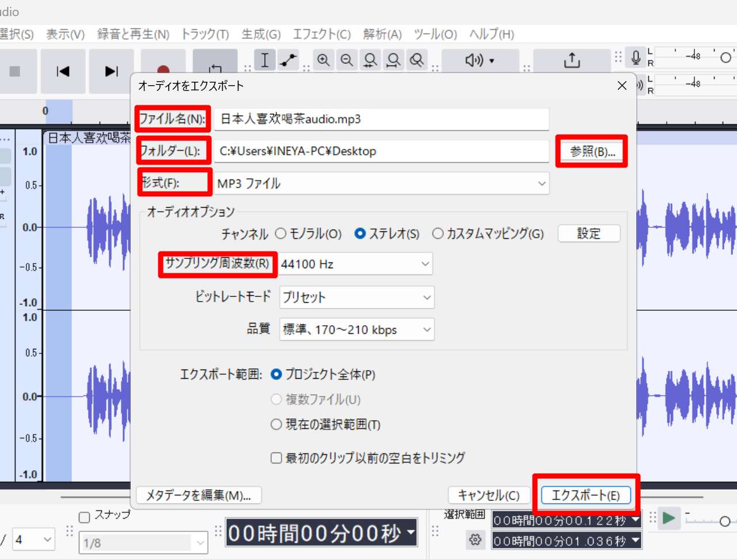Select the カスタムマッピング option
The width and height of the screenshot is (737, 560).
pos(488,234)
